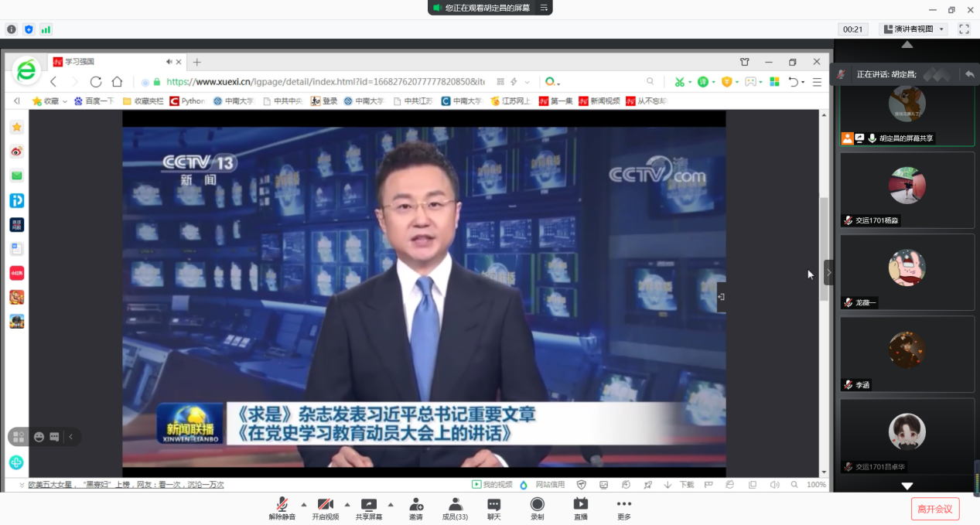Viewport: 980px width, 525px height.
Task: Expand video options arrow beside 开启视频
Action: click(347, 504)
